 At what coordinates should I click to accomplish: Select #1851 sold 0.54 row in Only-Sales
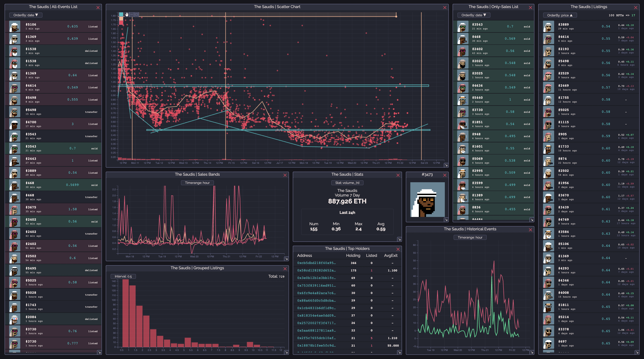click(x=493, y=124)
